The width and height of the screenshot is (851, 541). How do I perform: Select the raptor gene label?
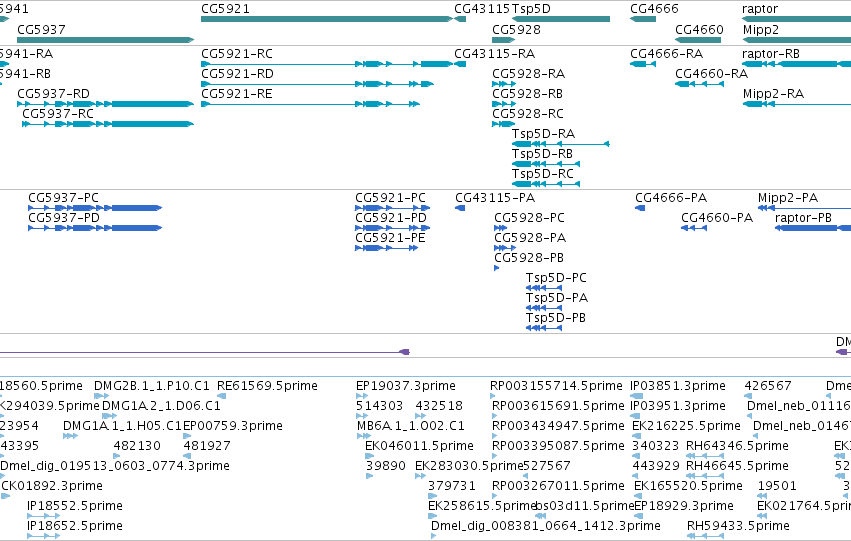click(760, 9)
